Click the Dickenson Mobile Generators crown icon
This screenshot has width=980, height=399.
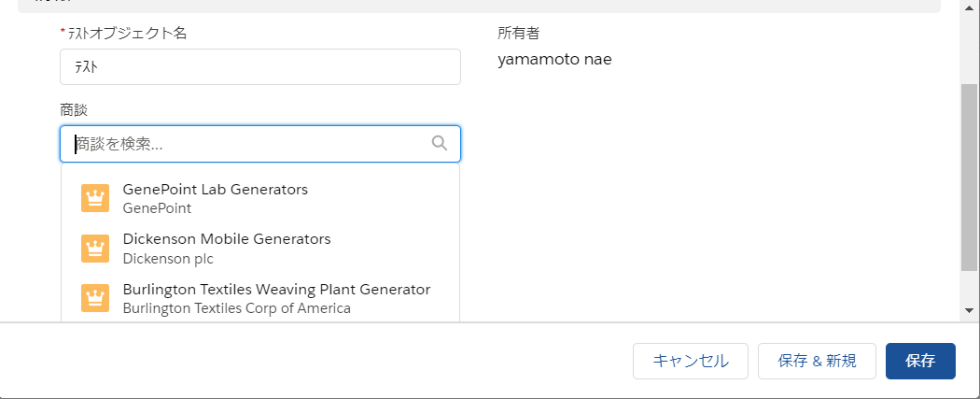95,249
